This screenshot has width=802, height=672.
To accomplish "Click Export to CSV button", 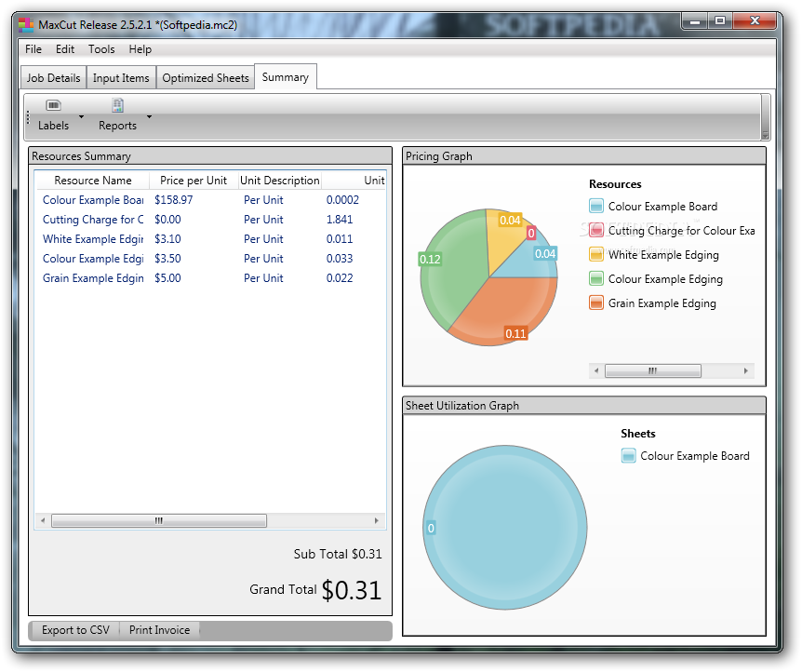I will [75, 630].
